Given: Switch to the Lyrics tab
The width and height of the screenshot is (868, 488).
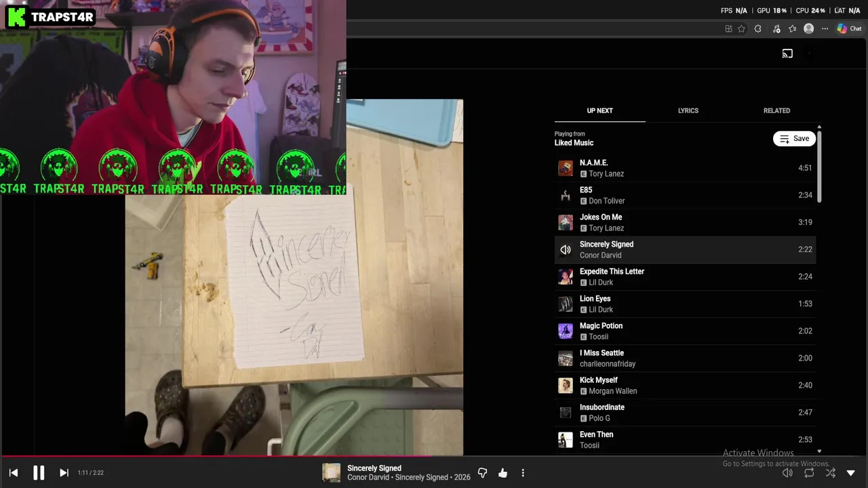Looking at the screenshot, I should [688, 110].
